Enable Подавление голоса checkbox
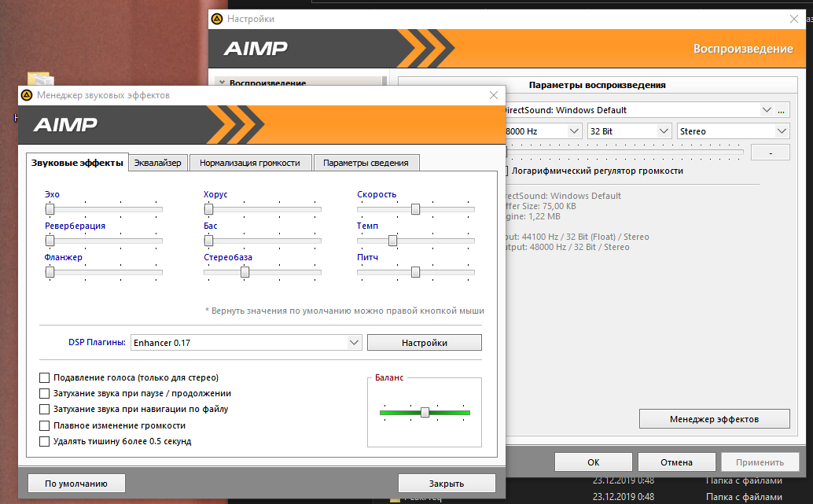 coord(45,377)
